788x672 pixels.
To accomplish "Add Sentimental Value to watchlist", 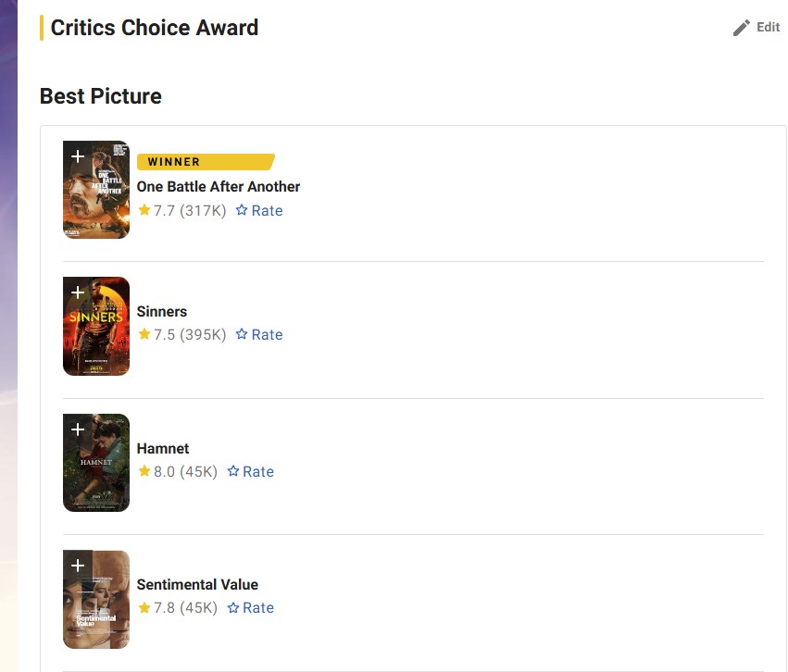I will pyautogui.click(x=78, y=566).
